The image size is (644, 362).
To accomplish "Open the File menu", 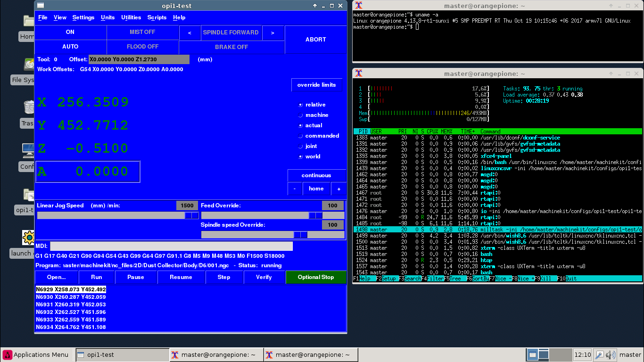I will tap(43, 17).
